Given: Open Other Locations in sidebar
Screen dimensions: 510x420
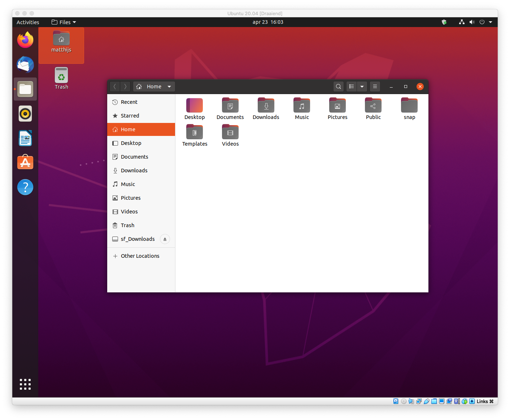Looking at the screenshot, I should [x=140, y=256].
